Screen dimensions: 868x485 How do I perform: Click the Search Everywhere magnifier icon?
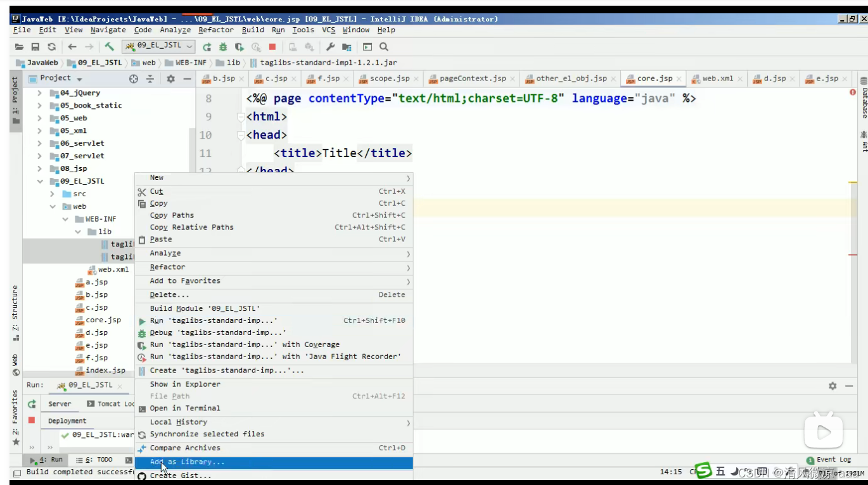tap(384, 47)
